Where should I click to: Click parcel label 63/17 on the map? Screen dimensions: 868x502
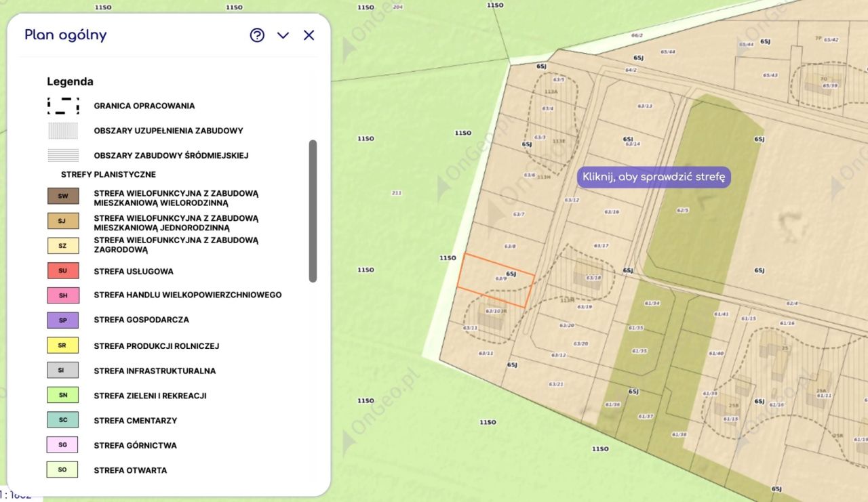coord(601,245)
